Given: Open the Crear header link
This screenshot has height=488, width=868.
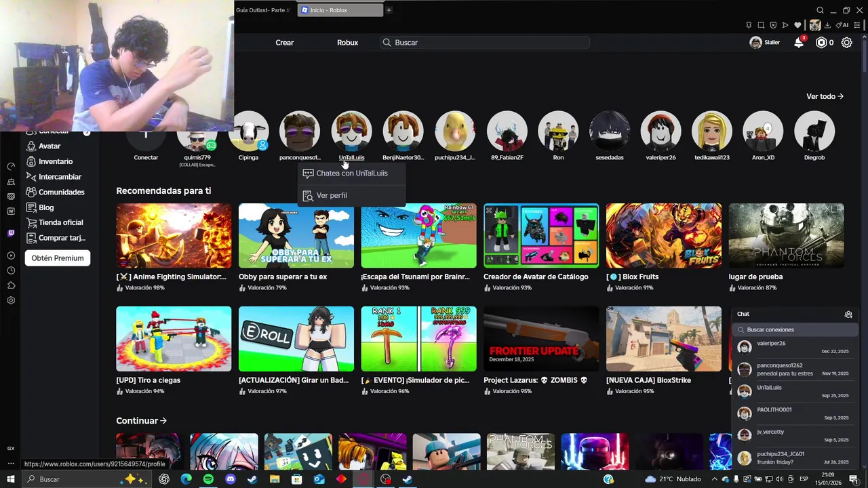Looking at the screenshot, I should coord(285,43).
